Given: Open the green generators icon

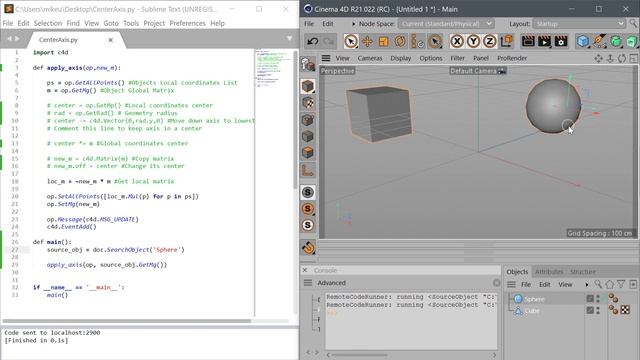Looking at the screenshot, I should click(x=616, y=41).
